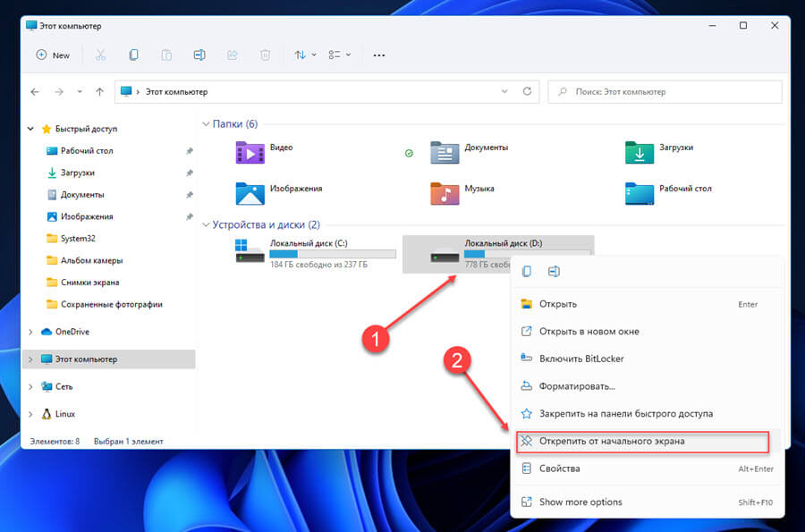Image resolution: width=805 pixels, height=532 pixels.
Task: Choose 'Форматировать...' menu entry
Action: [x=647, y=386]
